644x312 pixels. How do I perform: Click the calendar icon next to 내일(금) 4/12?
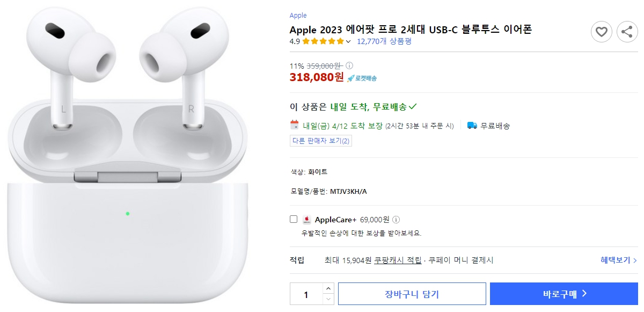[294, 125]
